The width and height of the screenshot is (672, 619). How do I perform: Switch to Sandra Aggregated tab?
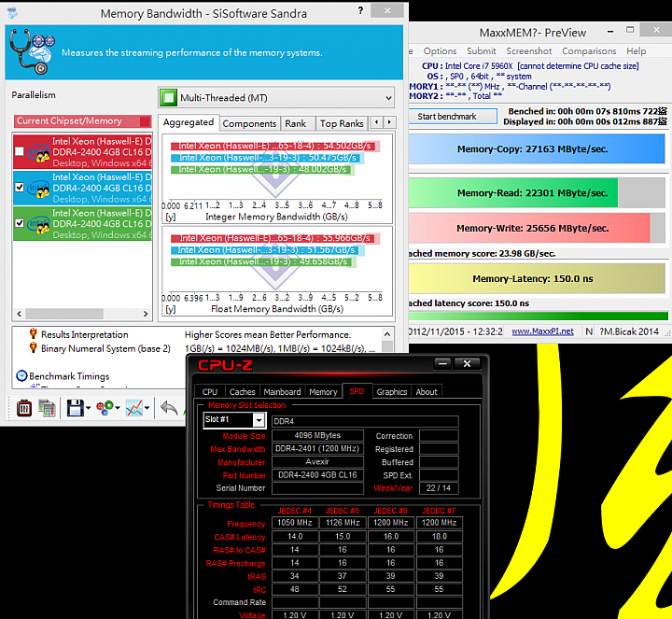coord(189,122)
